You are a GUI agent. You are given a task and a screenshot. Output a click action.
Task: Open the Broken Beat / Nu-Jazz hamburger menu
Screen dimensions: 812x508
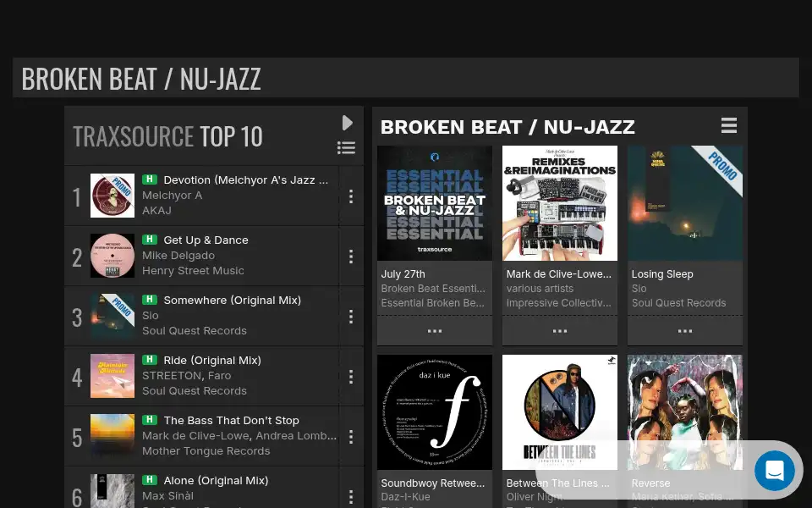coord(728,125)
